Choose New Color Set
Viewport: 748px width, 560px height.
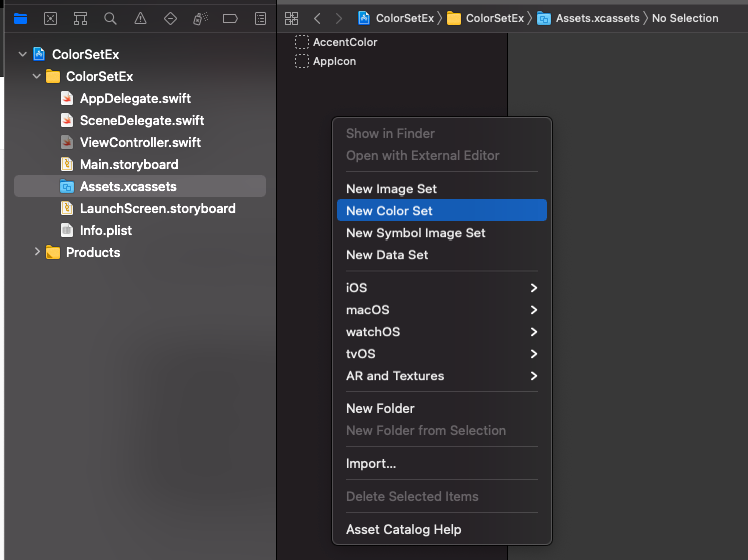[442, 210]
